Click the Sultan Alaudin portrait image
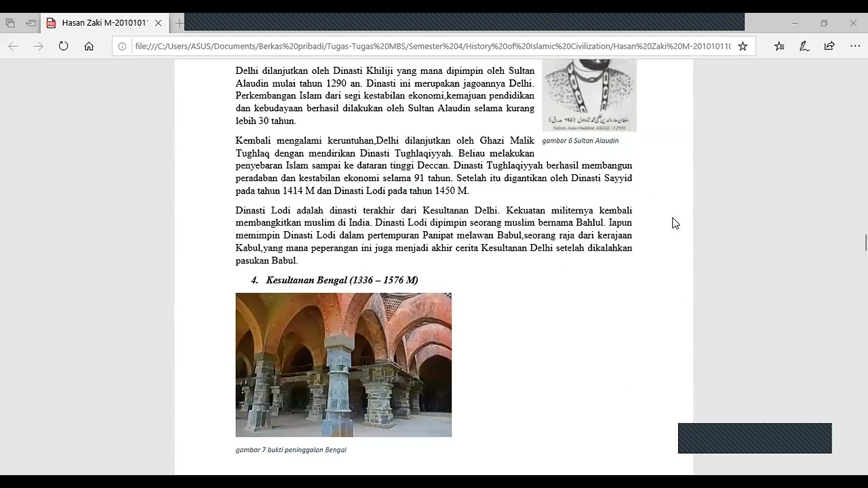868x488 pixels. (589, 96)
